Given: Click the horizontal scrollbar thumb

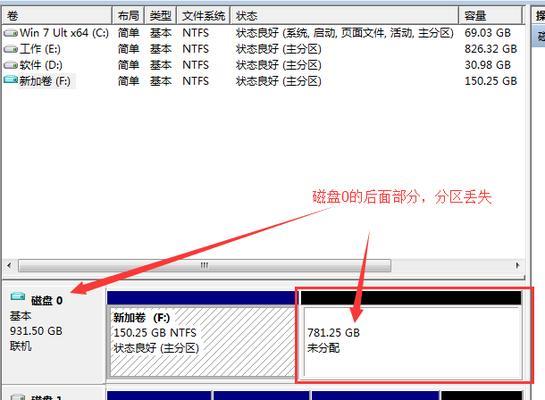Looking at the screenshot, I should pyautogui.click(x=204, y=266).
